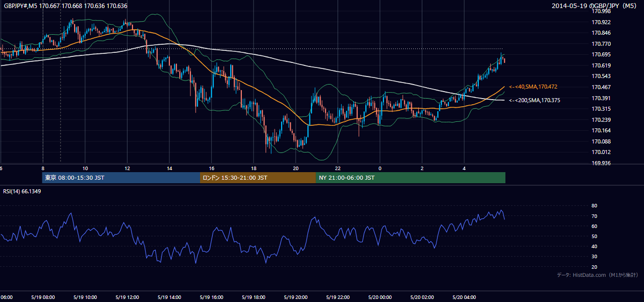Click price axis value 170.619

pyautogui.click(x=602, y=66)
